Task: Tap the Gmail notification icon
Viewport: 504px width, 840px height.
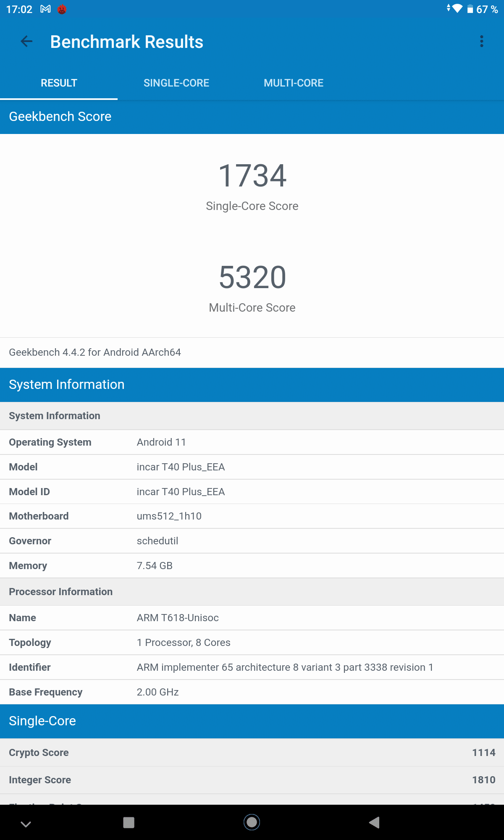Action: pyautogui.click(x=45, y=9)
